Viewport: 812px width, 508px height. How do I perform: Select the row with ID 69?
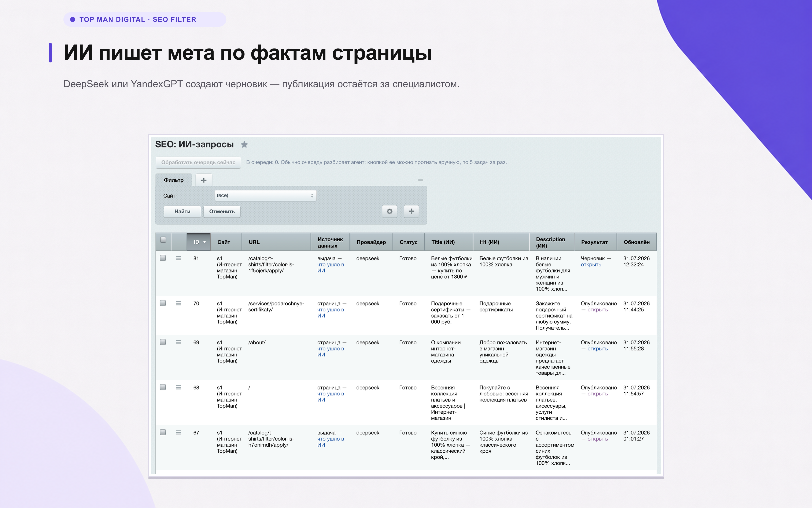[x=163, y=342]
